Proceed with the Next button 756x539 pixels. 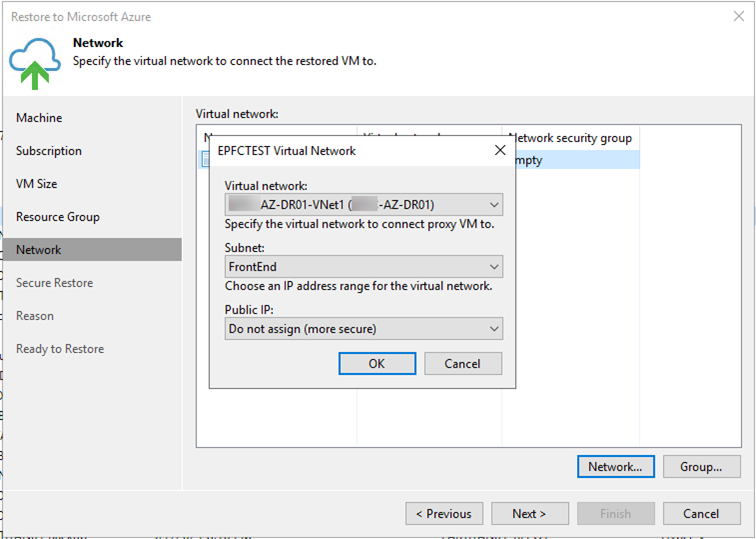[x=530, y=513]
